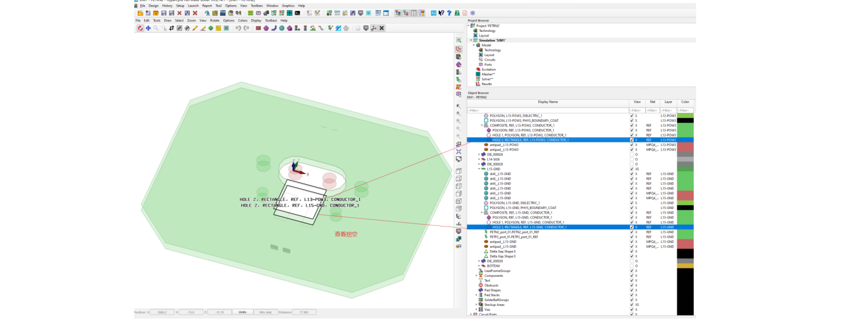Select Mesher item in Project Browser
The image size is (868, 322).
487,74
